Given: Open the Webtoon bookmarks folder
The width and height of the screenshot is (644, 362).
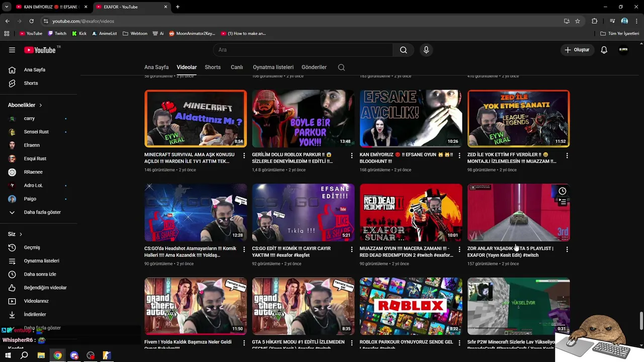Looking at the screenshot, I should pyautogui.click(x=135, y=34).
